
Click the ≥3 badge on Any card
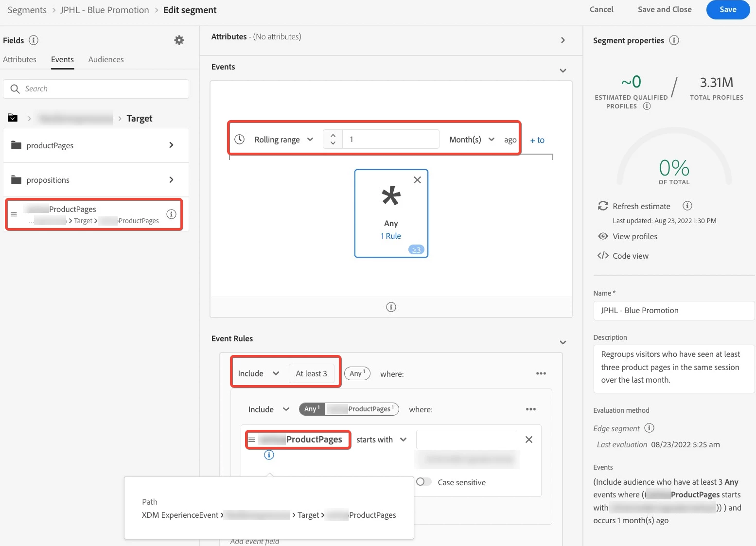(416, 250)
